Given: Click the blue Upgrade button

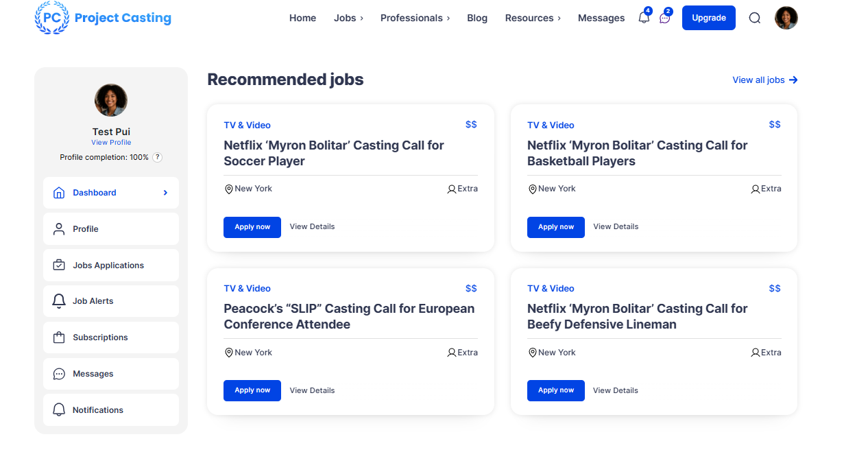Looking at the screenshot, I should pos(709,18).
